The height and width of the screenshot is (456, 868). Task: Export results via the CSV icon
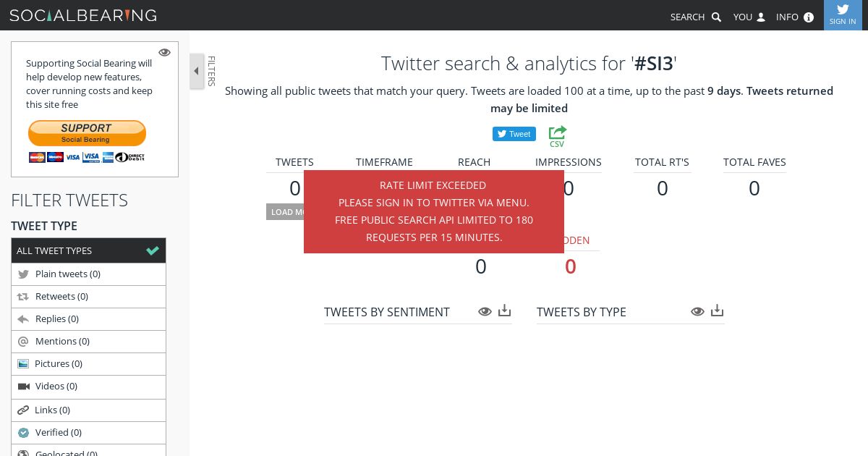tap(557, 136)
